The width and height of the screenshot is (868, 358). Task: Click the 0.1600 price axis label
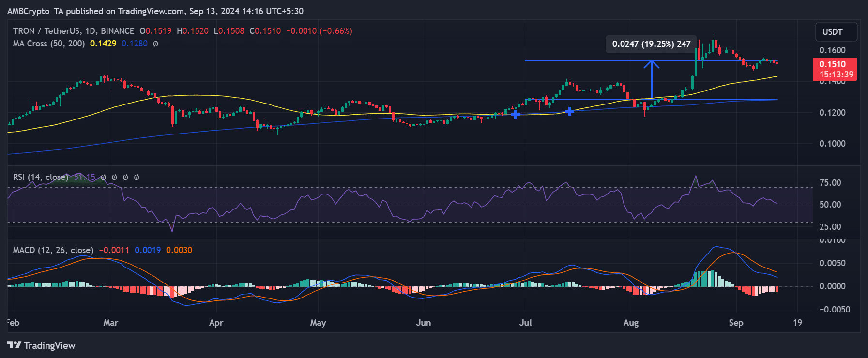click(833, 50)
